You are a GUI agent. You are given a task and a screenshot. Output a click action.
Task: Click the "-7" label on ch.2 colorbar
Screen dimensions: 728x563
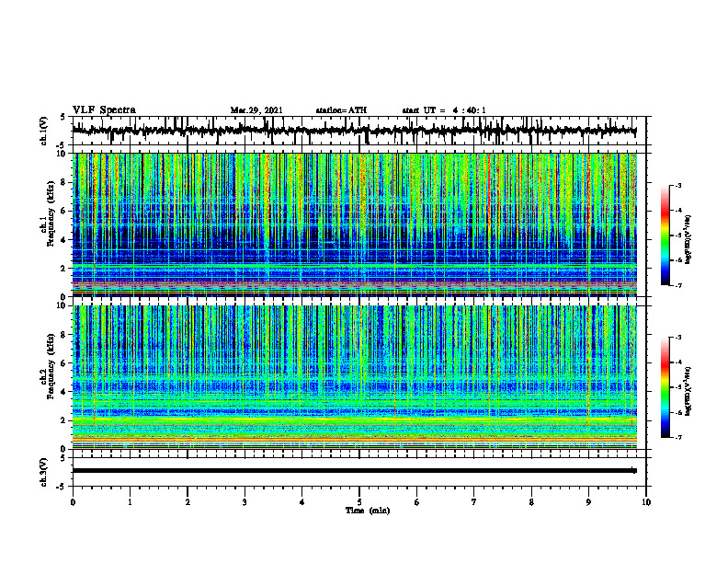click(x=677, y=437)
